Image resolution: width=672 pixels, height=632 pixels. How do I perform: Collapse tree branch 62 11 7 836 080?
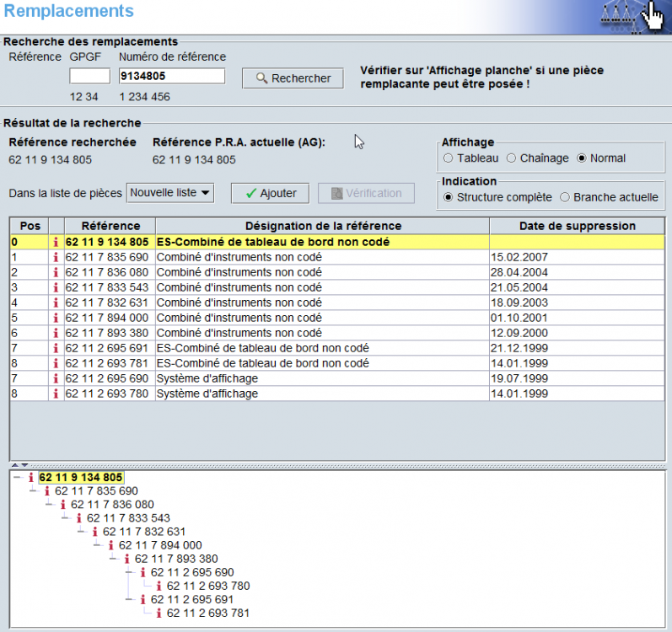[x=49, y=505]
